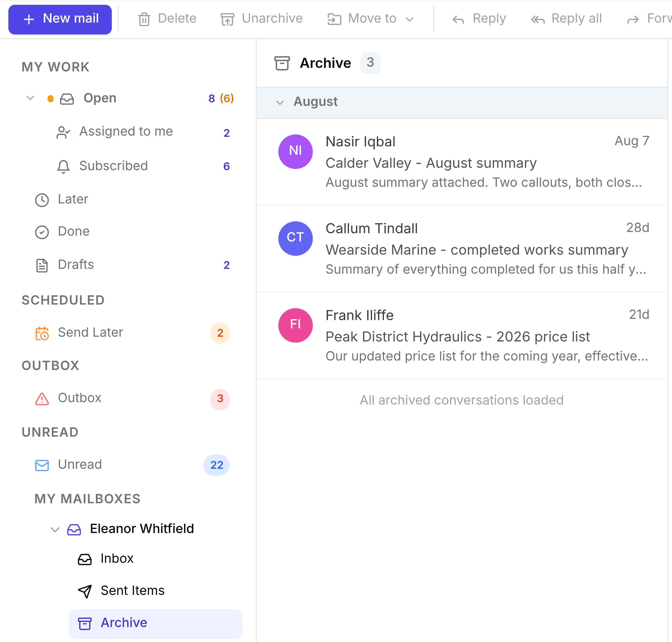Open the Move to dropdown
672x642 pixels.
click(371, 19)
